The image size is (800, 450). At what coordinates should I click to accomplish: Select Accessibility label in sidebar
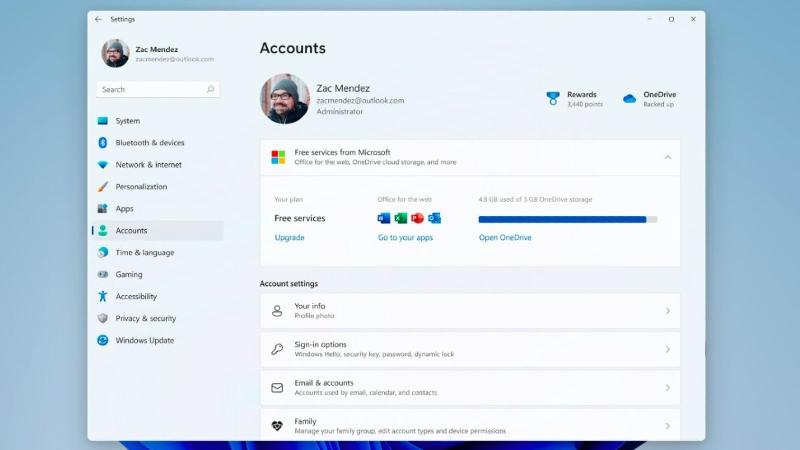(x=136, y=296)
